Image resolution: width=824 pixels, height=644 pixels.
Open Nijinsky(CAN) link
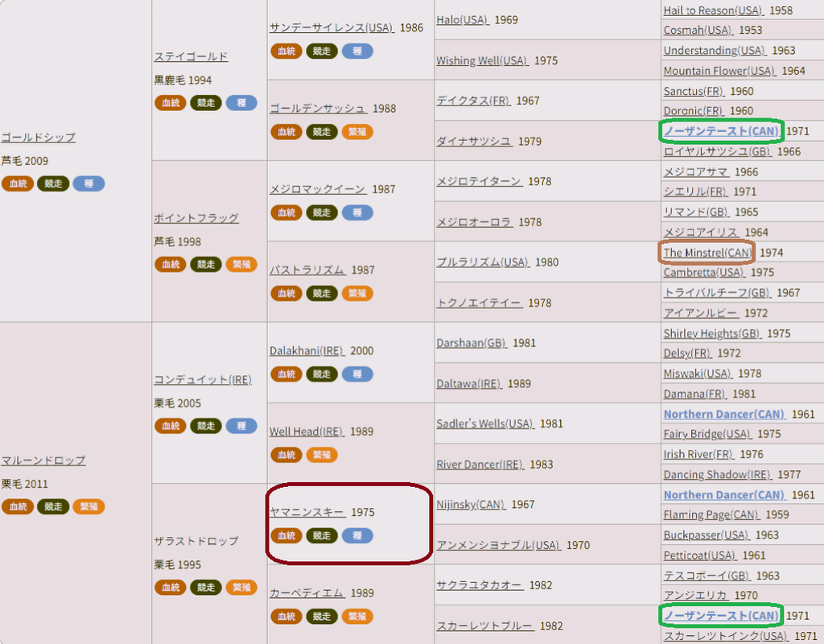(472, 504)
